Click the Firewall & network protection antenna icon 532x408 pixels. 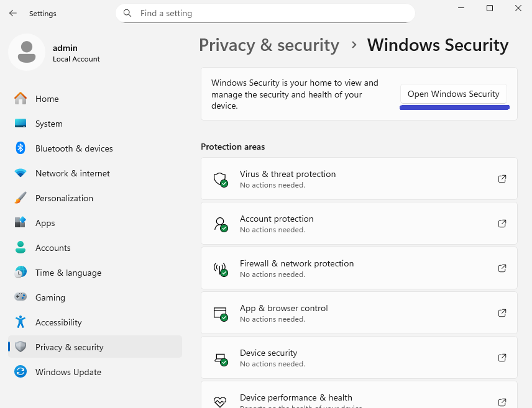click(220, 269)
